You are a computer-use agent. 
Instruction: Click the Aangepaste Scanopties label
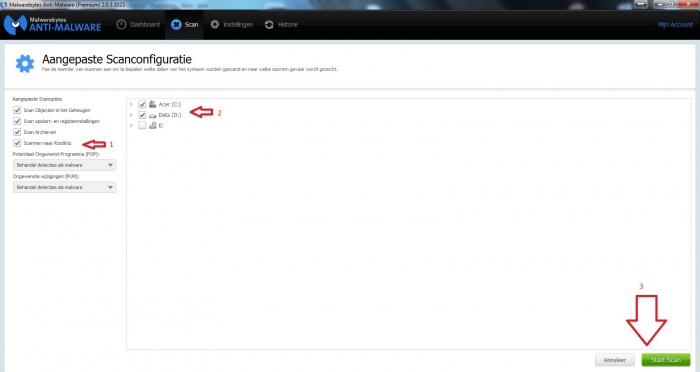click(38, 99)
